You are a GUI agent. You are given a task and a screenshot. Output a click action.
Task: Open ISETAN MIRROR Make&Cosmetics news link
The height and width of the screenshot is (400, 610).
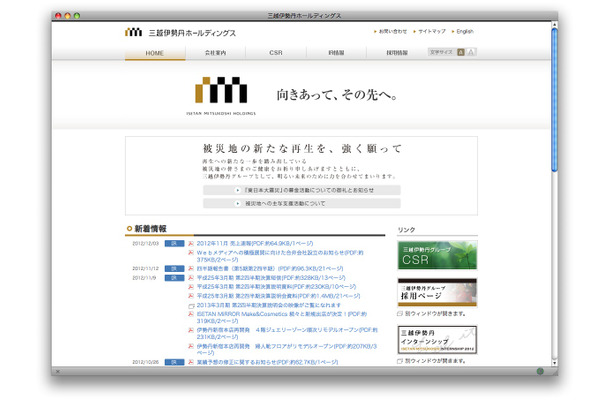[282, 318]
